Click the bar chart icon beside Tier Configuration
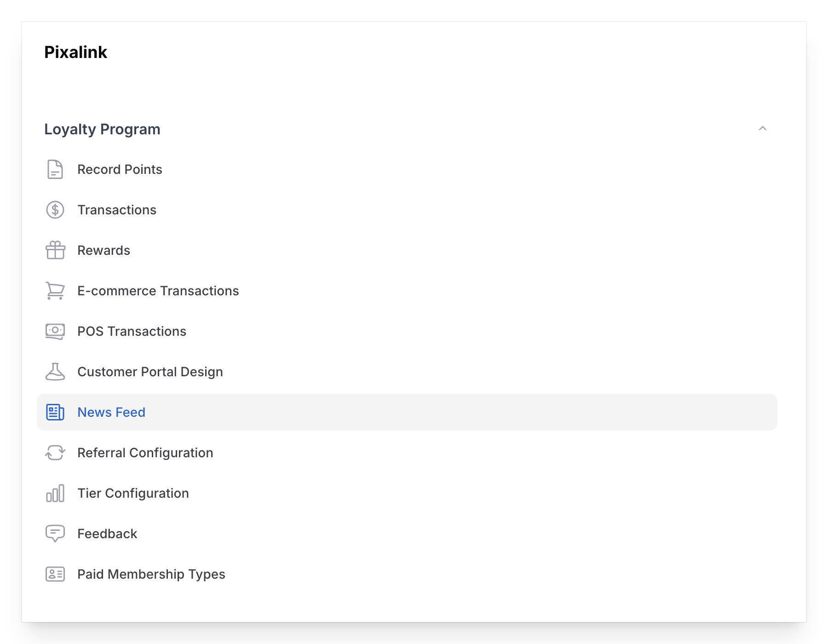 click(x=55, y=493)
